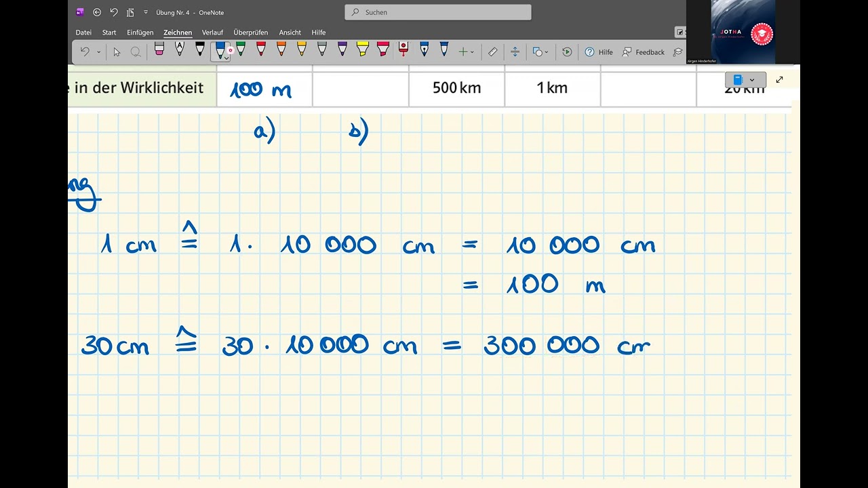This screenshot has height=488, width=868.
Task: Select the Zeichnen tab
Action: [x=178, y=33]
